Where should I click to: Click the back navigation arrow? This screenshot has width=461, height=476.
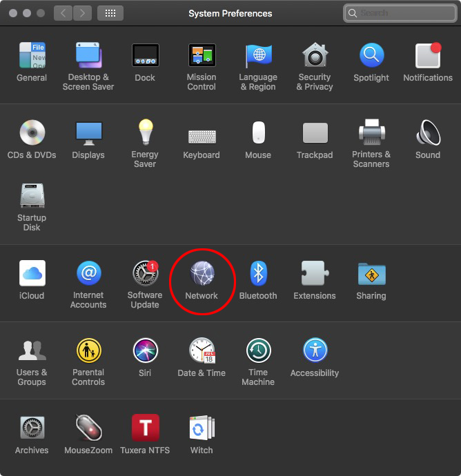[x=63, y=13]
